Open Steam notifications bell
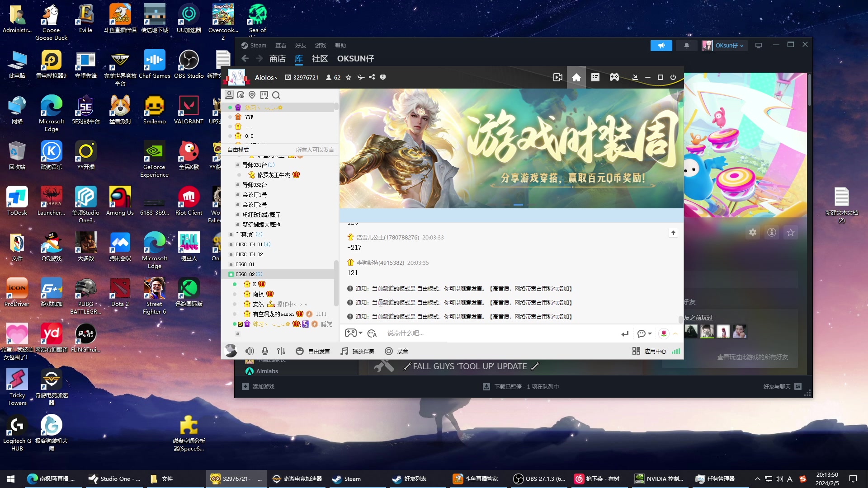 click(686, 46)
